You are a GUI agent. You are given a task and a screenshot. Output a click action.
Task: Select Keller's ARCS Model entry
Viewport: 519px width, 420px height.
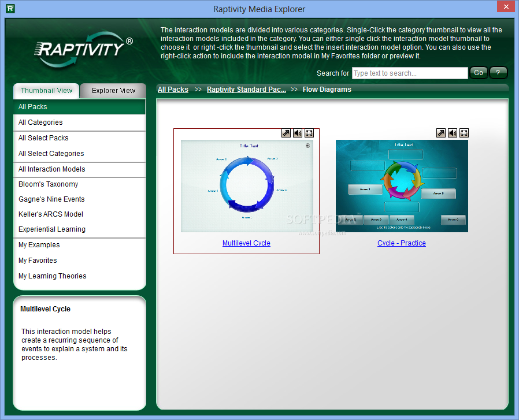(79, 214)
